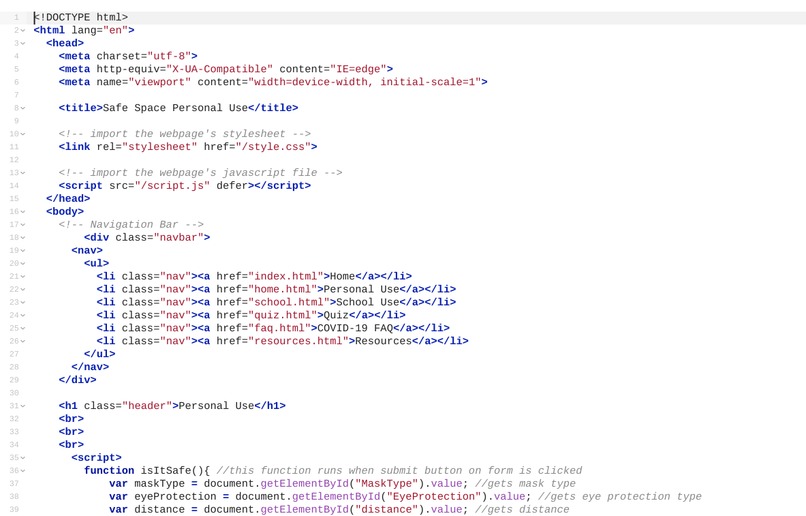Viewport: 806px width, 516px height.
Task: Toggle the fold arrow on line 25
Action: click(23, 328)
